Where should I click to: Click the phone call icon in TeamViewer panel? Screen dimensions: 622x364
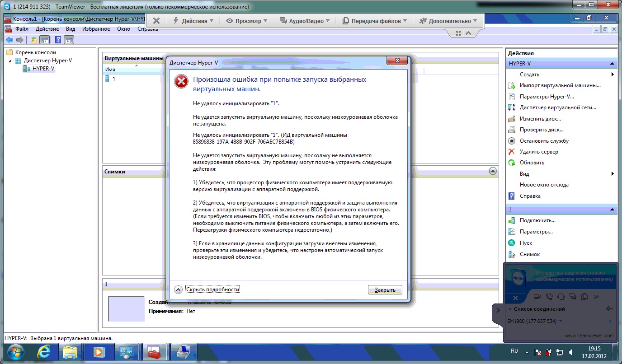pyautogui.click(x=549, y=297)
